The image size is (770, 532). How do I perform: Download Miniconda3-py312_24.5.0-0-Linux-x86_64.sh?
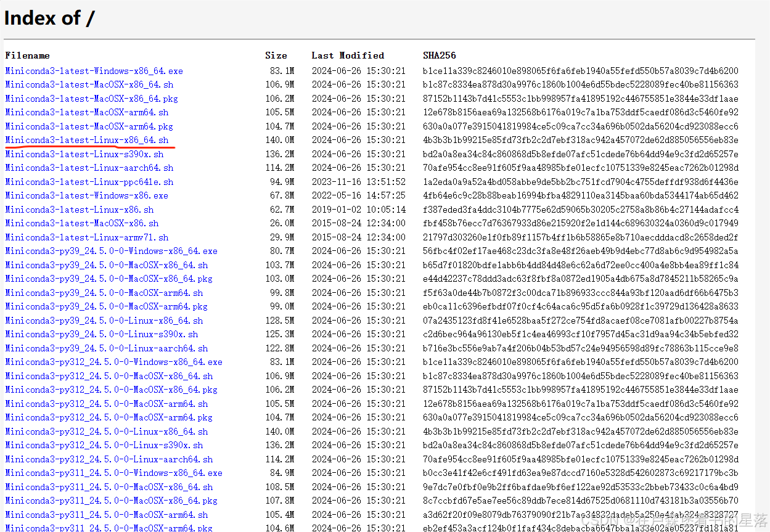pos(107,432)
